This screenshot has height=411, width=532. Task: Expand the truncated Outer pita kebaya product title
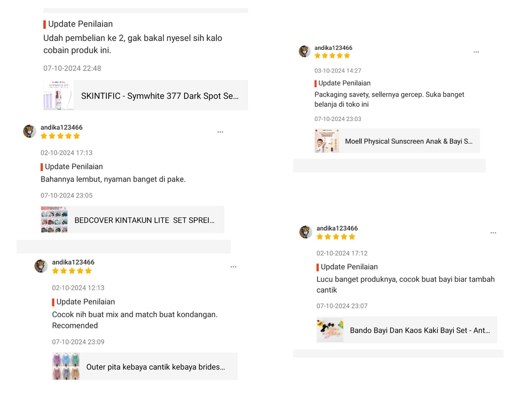(x=157, y=366)
